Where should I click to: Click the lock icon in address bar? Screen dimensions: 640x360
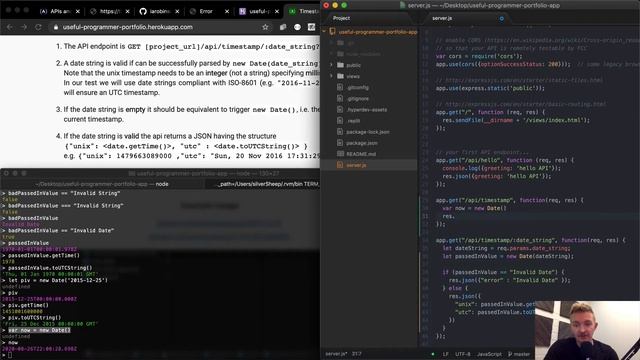[56, 27]
